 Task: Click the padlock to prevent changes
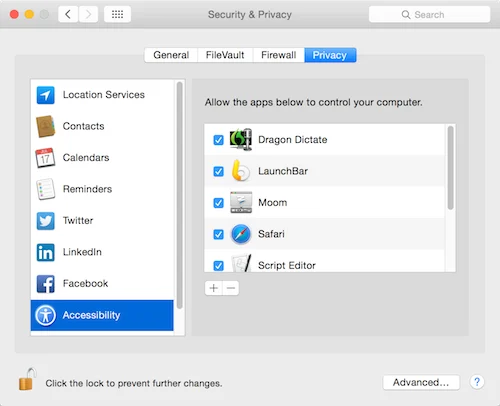pyautogui.click(x=27, y=379)
